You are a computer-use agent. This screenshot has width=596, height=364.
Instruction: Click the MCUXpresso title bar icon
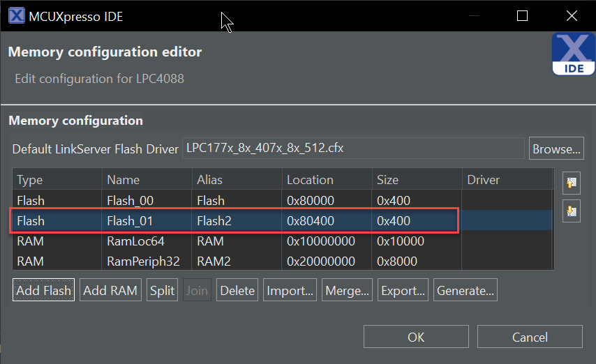[16, 16]
